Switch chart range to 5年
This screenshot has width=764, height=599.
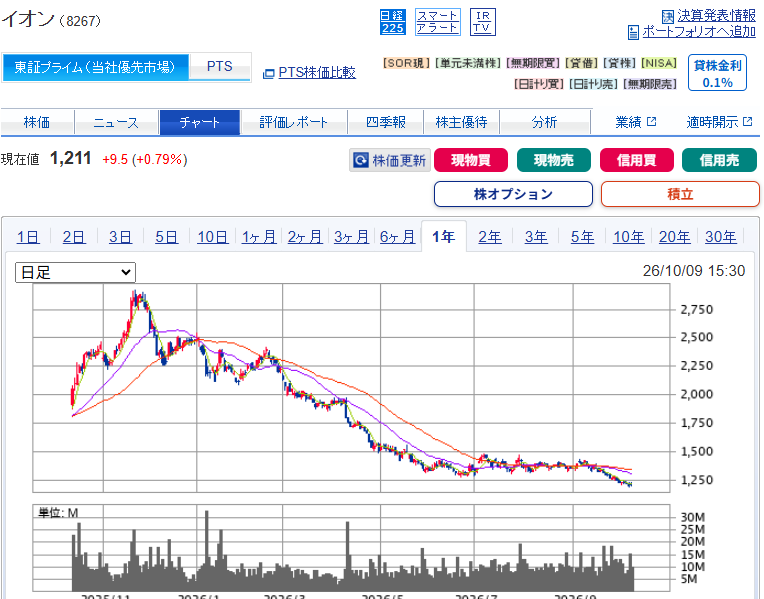pos(582,237)
